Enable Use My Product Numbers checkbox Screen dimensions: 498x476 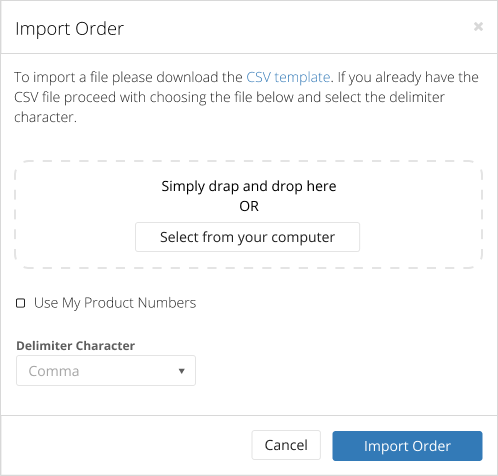(21, 303)
